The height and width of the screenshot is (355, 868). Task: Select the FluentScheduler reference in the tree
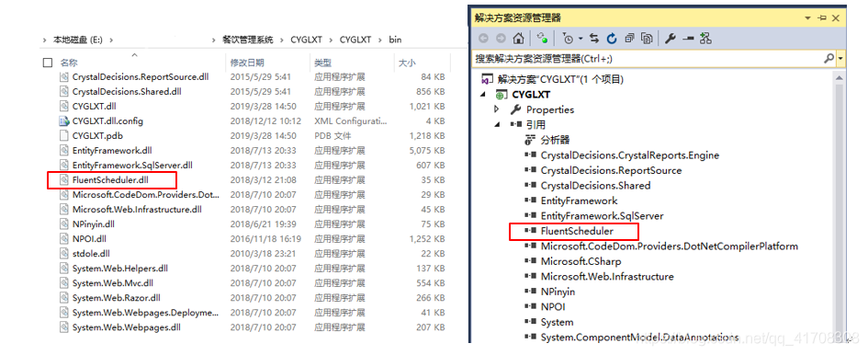coord(577,231)
